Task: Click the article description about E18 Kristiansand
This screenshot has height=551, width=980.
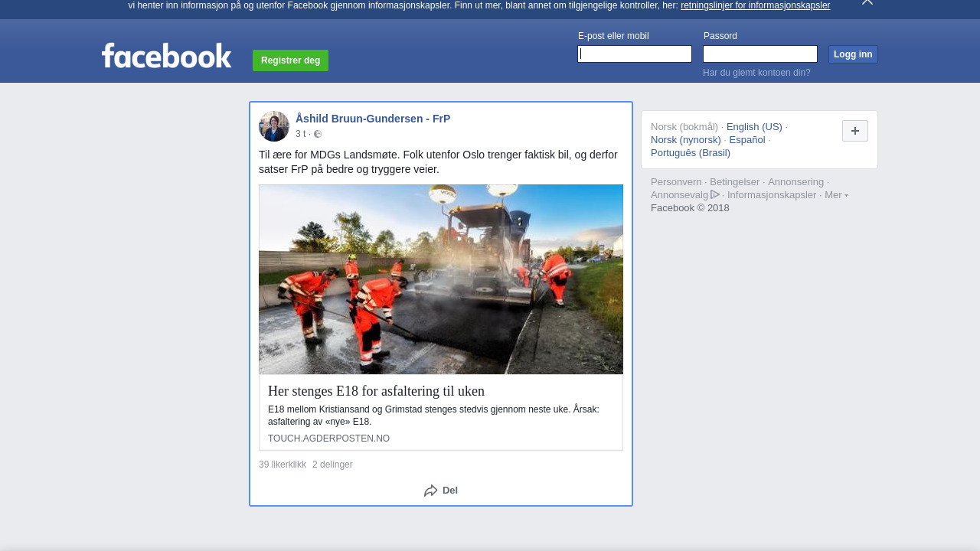Action: coord(433,416)
